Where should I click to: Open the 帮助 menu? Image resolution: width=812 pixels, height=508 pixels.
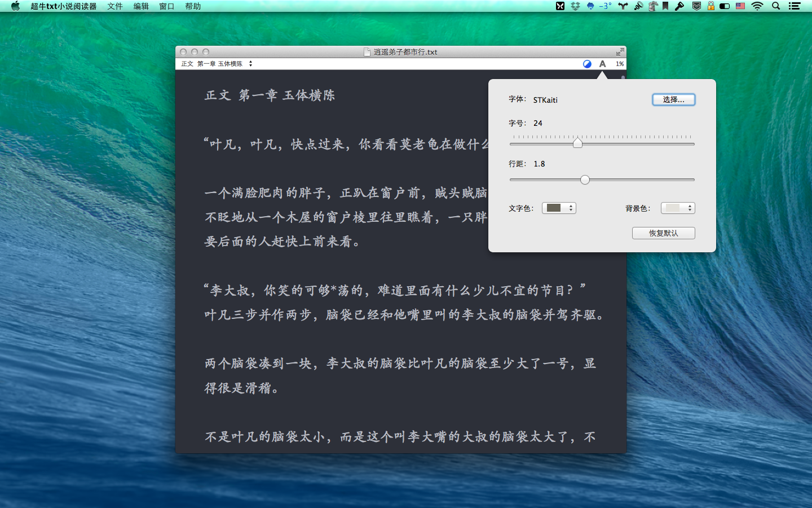pos(193,6)
